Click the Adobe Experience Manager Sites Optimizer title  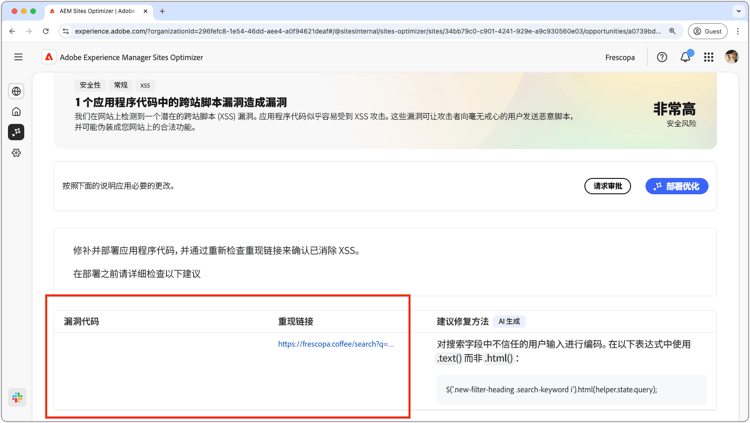131,57
